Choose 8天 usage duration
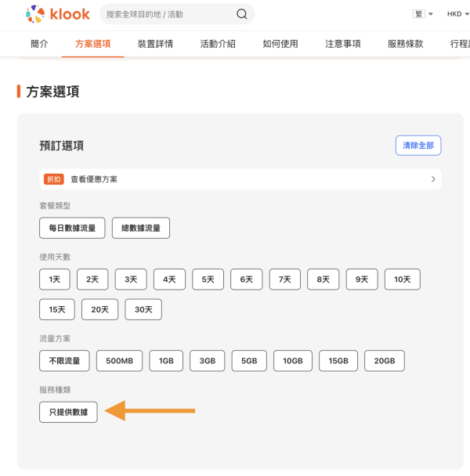 pyautogui.click(x=324, y=279)
